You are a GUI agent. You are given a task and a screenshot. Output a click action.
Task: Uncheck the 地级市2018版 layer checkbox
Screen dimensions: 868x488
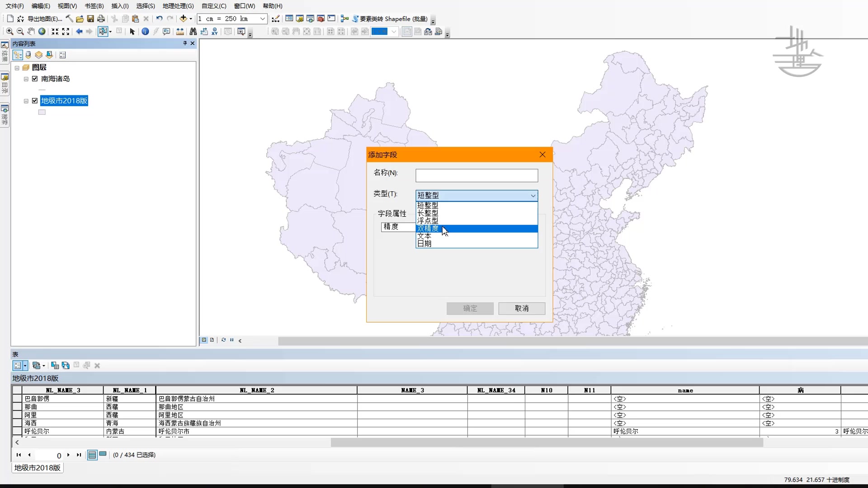35,101
